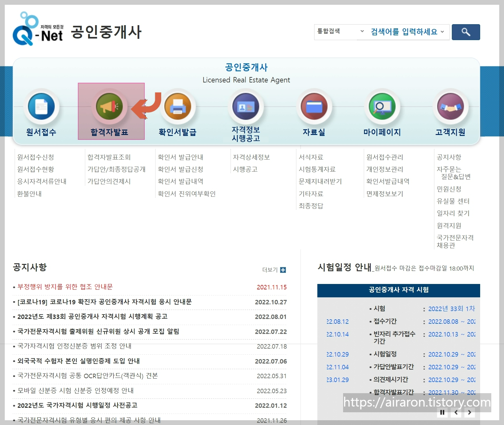Open the 마이페이지 monitor icon
Screen dimensions: 504x425
(382, 106)
